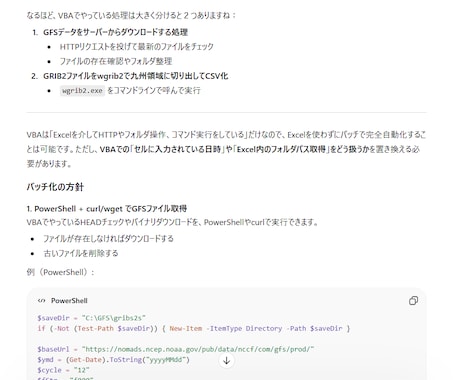Copy the PowerShell code block
Viewport: 460px width, 380px height.
point(413,301)
